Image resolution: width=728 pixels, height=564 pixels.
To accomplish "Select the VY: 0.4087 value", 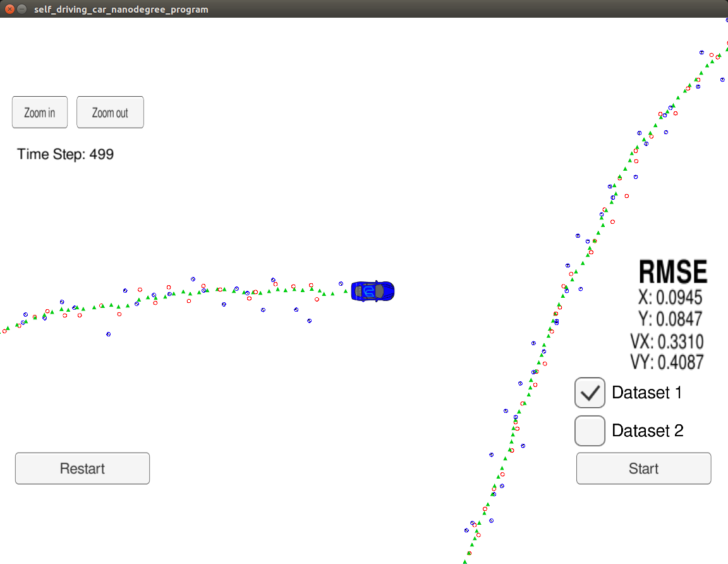I will pyautogui.click(x=667, y=362).
